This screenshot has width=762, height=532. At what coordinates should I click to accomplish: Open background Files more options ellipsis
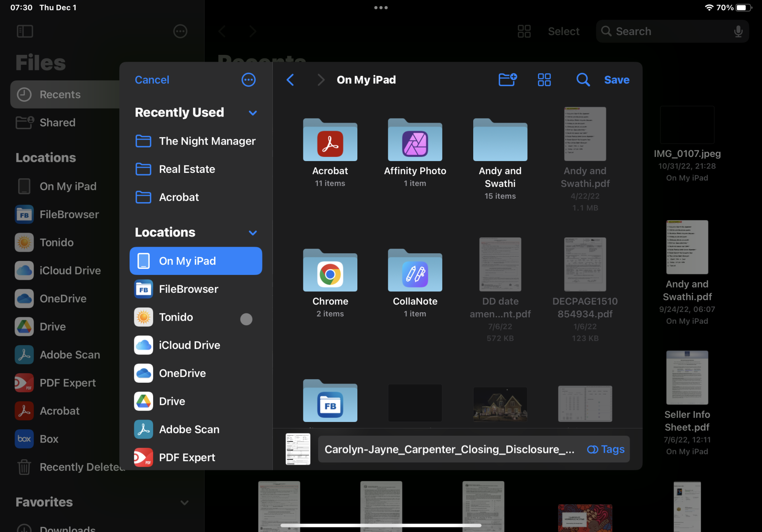(x=180, y=31)
